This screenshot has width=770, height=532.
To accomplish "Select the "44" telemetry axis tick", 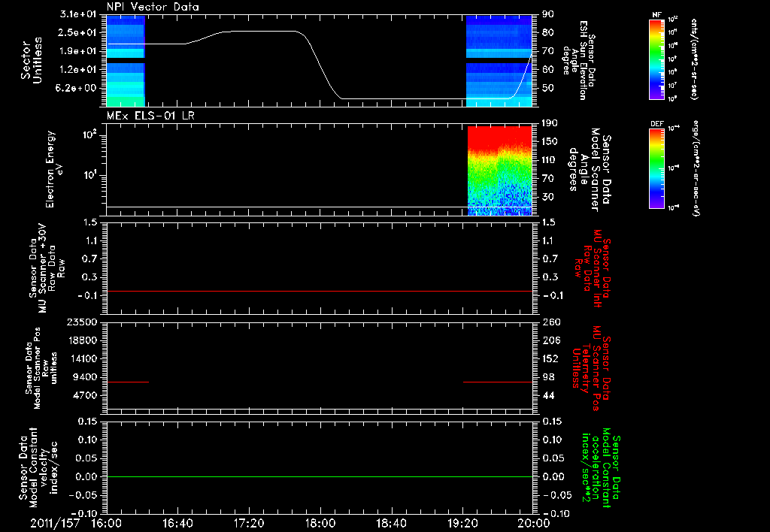I will click(x=548, y=395).
